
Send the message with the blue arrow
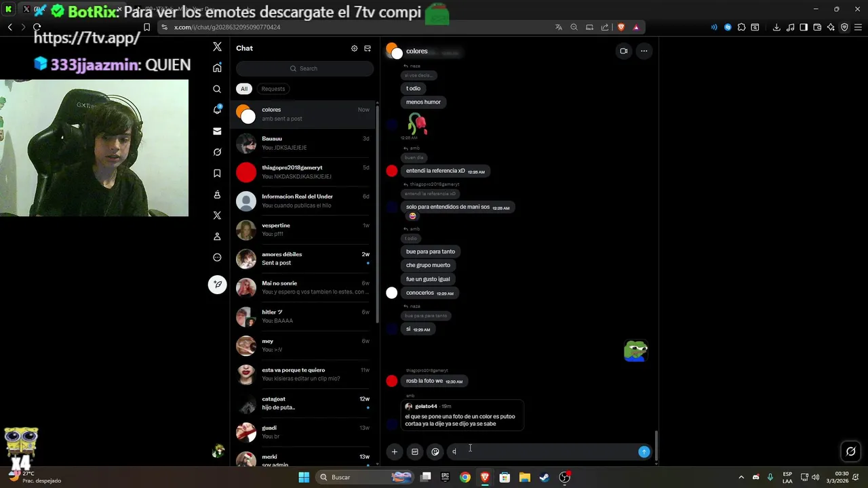coord(644,451)
